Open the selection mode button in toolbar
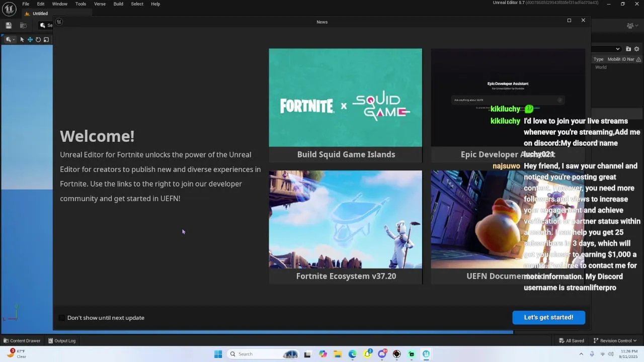Screen dimensions: 644x362 click(x=46, y=26)
